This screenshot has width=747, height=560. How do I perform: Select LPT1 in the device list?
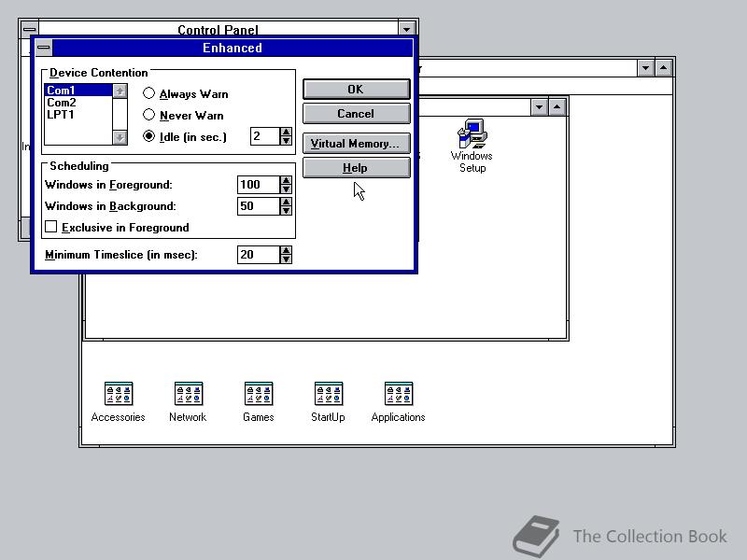(78, 114)
